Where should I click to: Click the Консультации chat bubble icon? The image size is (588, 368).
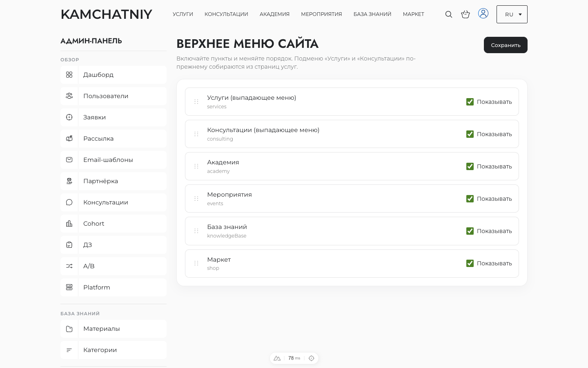pos(69,202)
